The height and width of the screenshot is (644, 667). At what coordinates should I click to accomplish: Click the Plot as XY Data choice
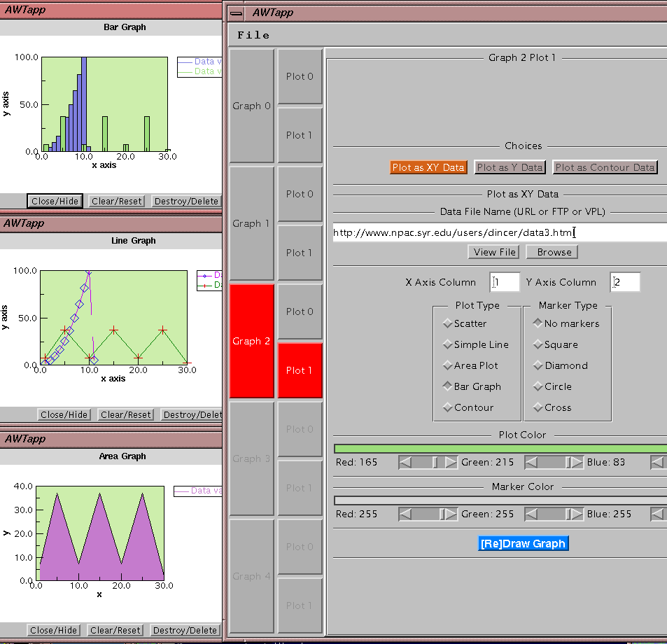(x=428, y=167)
